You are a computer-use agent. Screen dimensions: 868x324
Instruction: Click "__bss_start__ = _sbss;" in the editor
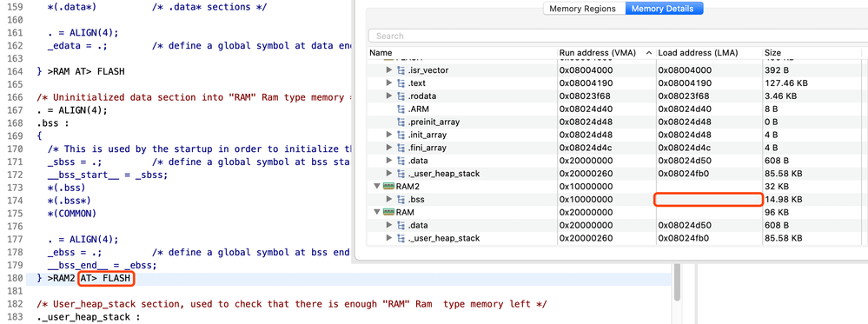point(108,175)
